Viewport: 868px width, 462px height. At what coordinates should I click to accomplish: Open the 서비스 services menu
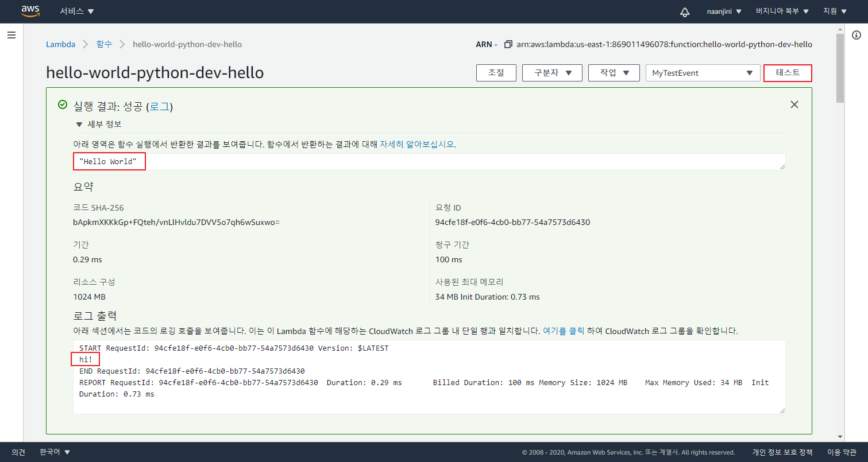[77, 11]
